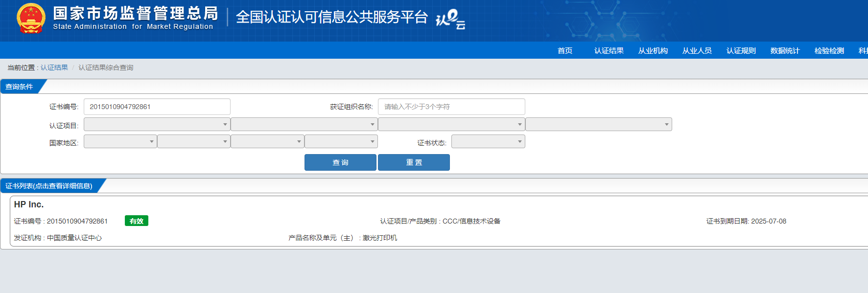This screenshot has width=868, height=293.
Task: Expand the third 认证项目 dropdown
Action: (x=451, y=124)
